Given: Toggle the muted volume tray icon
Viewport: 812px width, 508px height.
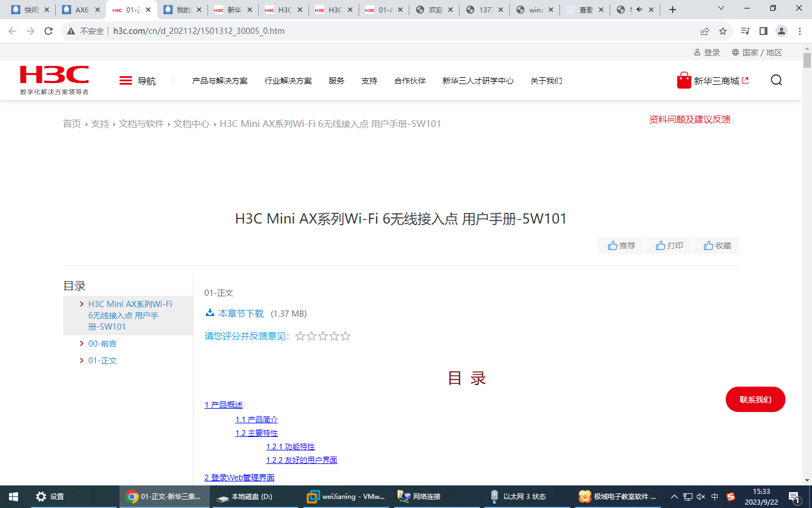Looking at the screenshot, I should tap(701, 497).
